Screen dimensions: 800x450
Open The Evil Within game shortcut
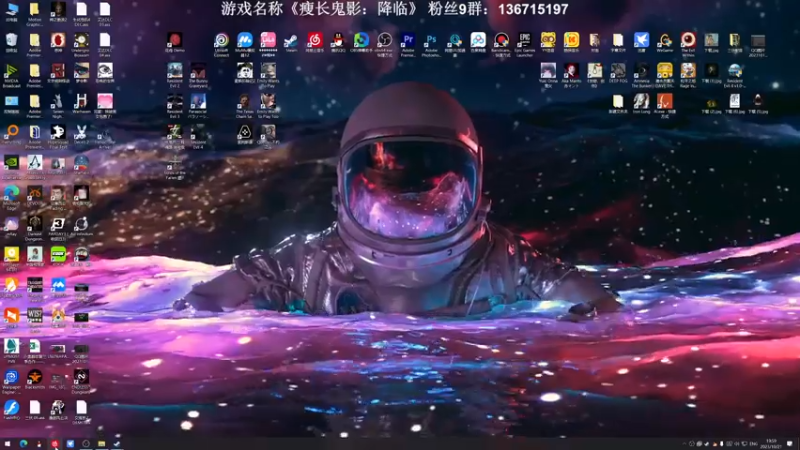(688, 44)
